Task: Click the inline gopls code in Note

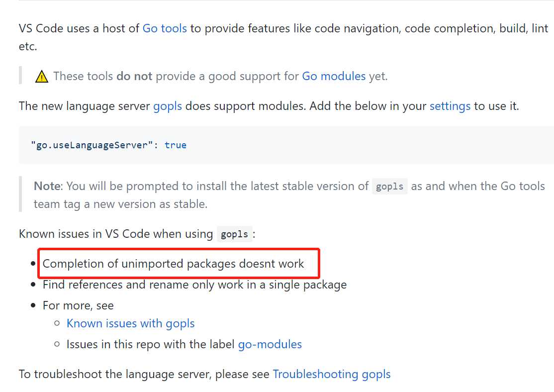Action: pyautogui.click(x=389, y=186)
